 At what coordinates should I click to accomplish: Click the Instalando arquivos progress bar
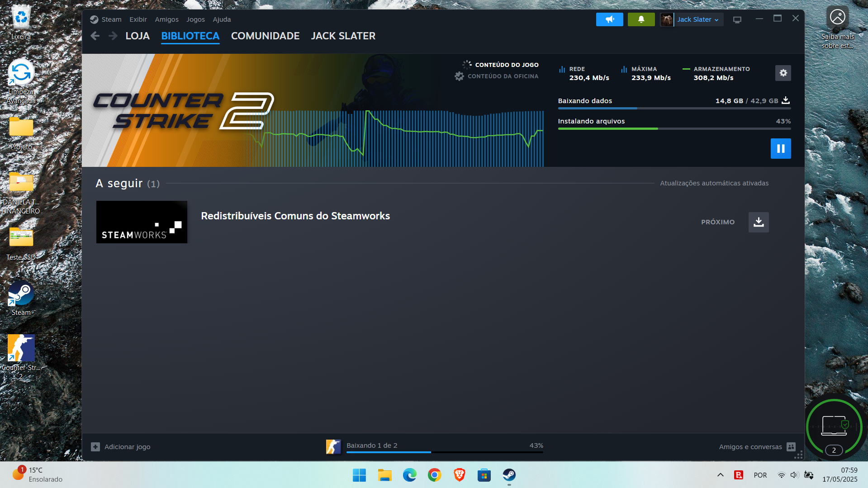674,129
